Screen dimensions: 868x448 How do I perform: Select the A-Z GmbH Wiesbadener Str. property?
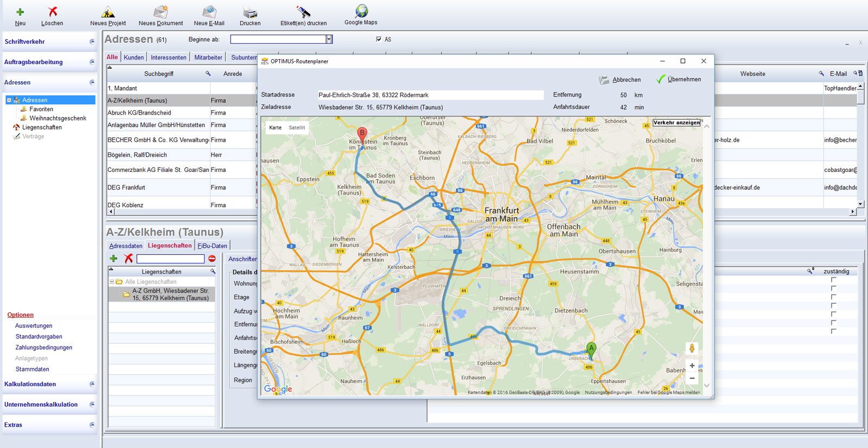tap(162, 294)
